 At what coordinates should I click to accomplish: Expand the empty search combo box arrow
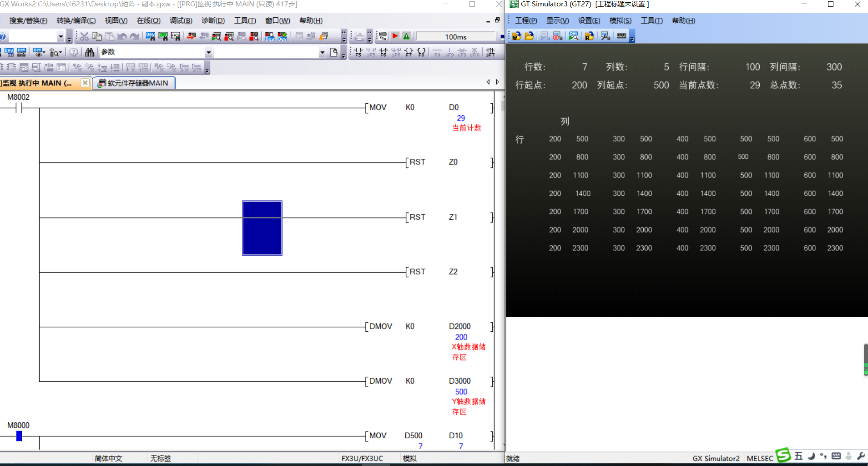tap(322, 52)
